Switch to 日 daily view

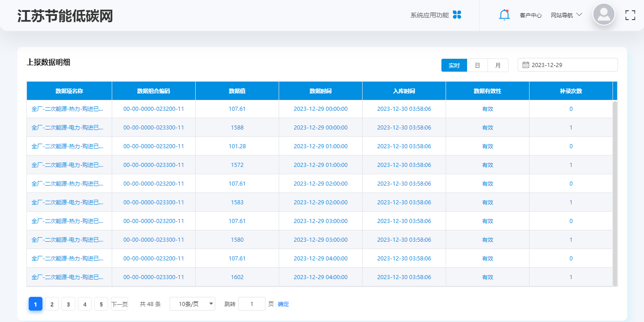coord(477,65)
